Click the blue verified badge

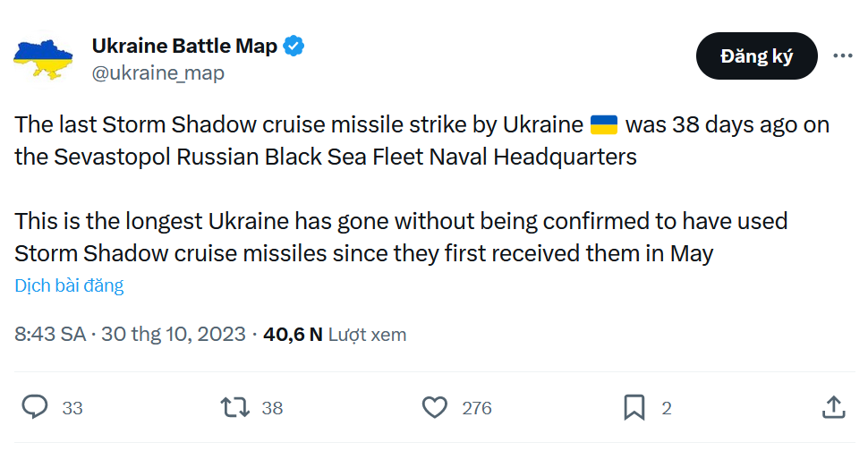(294, 46)
